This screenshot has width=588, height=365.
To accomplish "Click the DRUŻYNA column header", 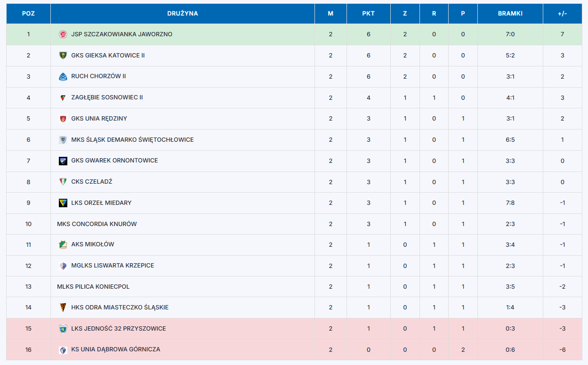I will [183, 14].
